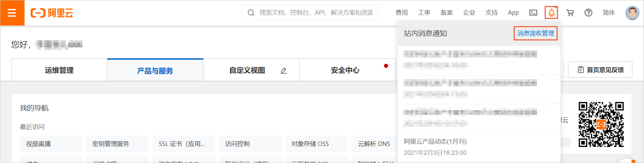Open the 企业 menu
The image size is (644, 163).
469,13
